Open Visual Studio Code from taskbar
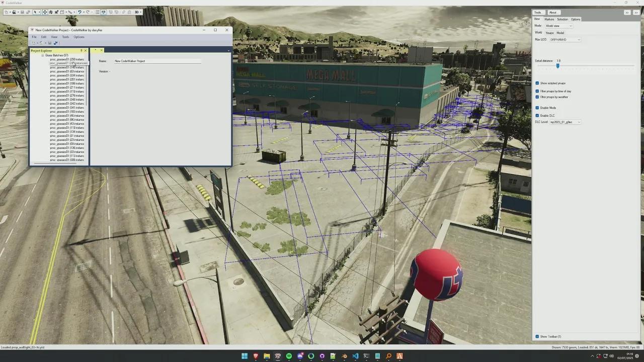The width and height of the screenshot is (644, 362). point(356,356)
